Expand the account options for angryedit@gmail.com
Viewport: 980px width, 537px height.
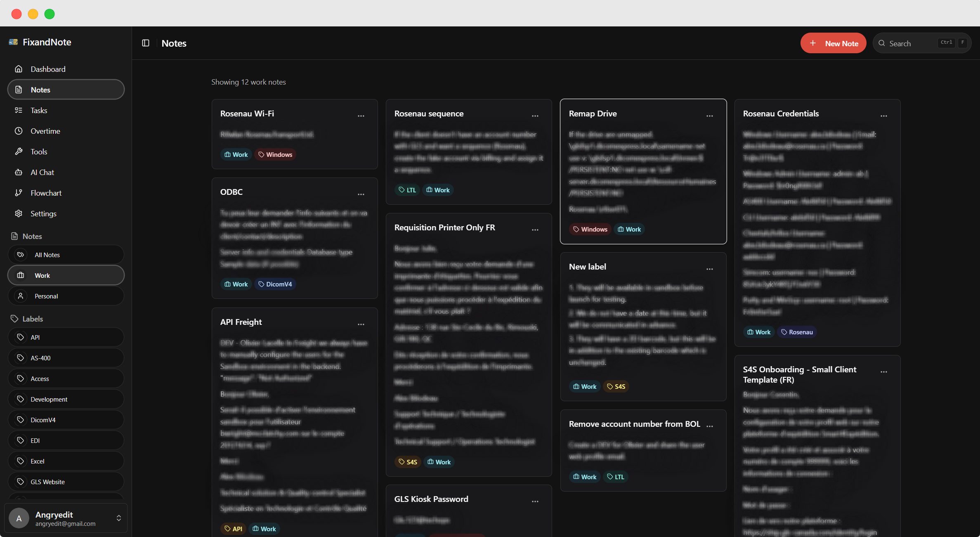point(119,518)
